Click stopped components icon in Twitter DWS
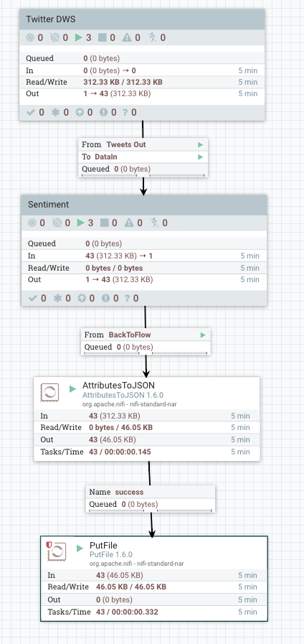The width and height of the screenshot is (304, 644). pyautogui.click(x=102, y=38)
